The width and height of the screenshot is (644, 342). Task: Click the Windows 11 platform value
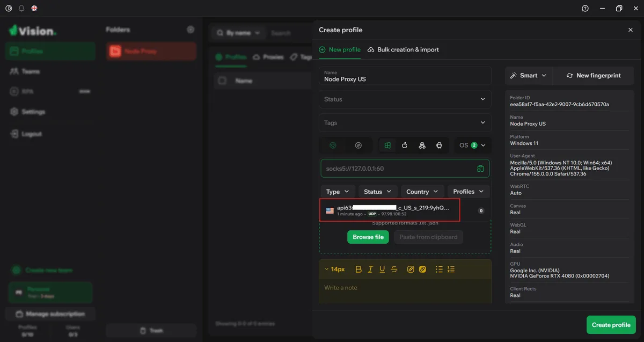(x=524, y=143)
